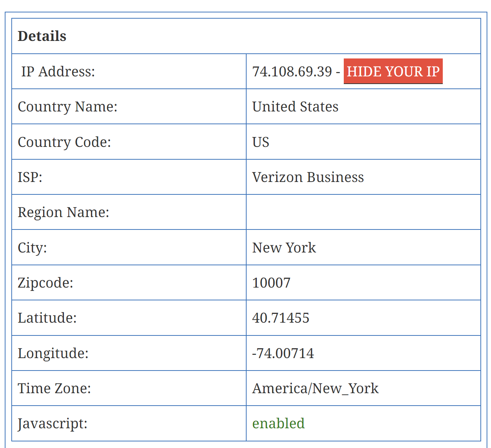491x448 pixels.
Task: Click the green enabled Javascript status
Action: click(x=278, y=424)
